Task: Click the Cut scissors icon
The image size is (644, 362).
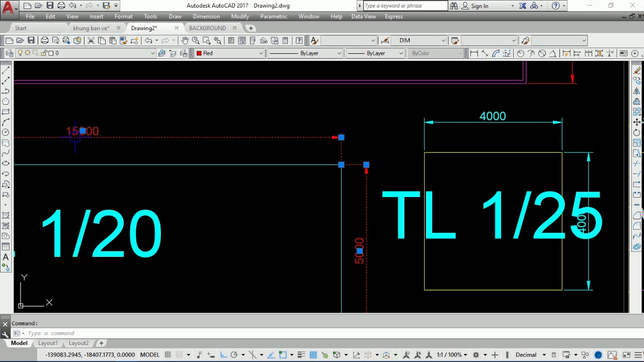Action: pos(91,40)
